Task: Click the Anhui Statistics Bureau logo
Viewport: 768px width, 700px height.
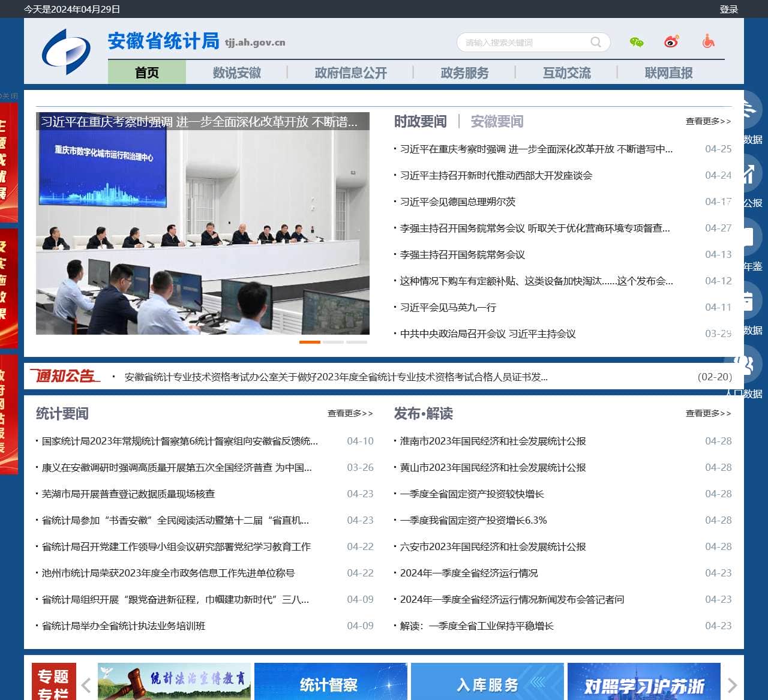Action: [x=66, y=51]
